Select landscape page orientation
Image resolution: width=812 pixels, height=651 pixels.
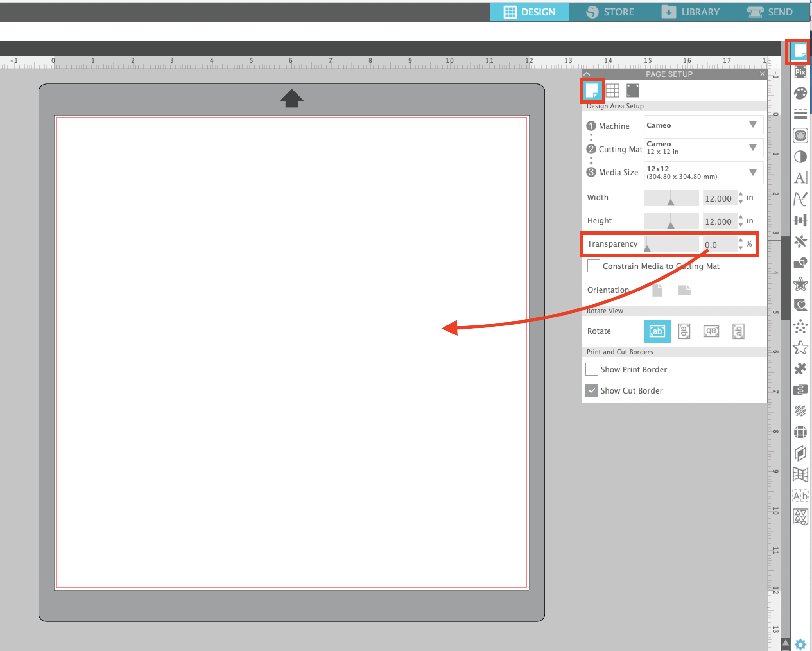click(684, 290)
